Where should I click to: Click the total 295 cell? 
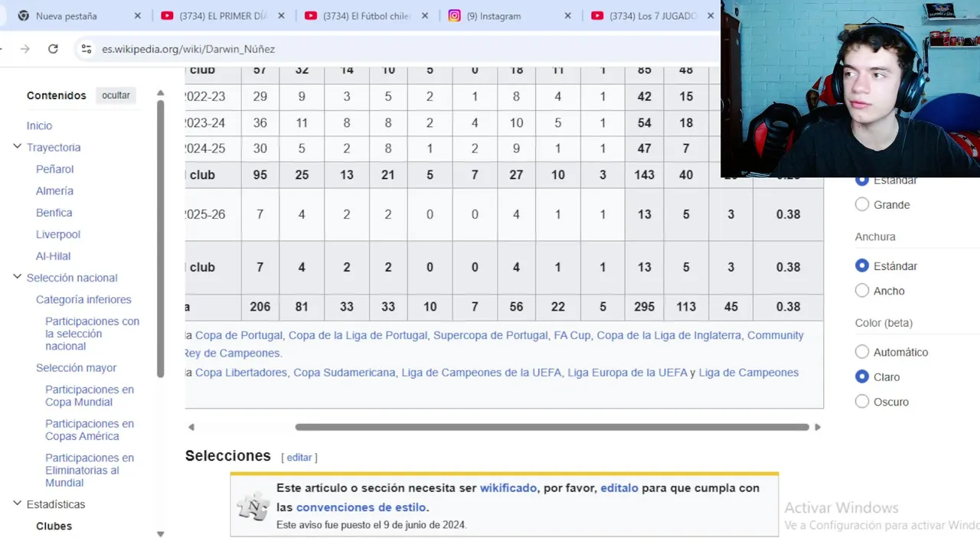tap(645, 307)
